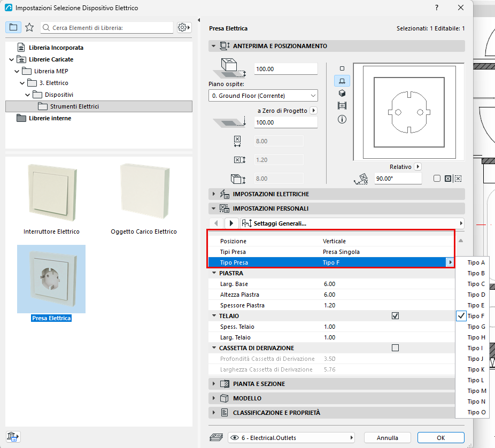Show the section/elevation preview icon
Screen dimensions: 495x448
342,105
